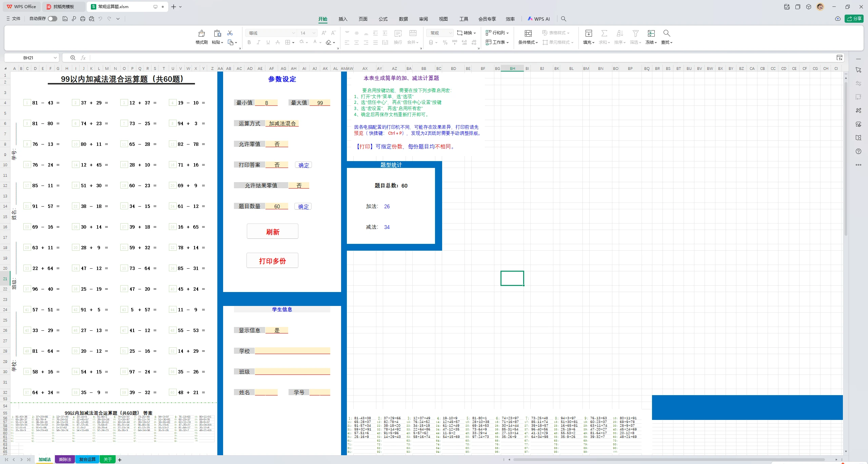The height and width of the screenshot is (464, 868).
Task: Switch to the 乘除法 sheet tab
Action: coord(65,459)
